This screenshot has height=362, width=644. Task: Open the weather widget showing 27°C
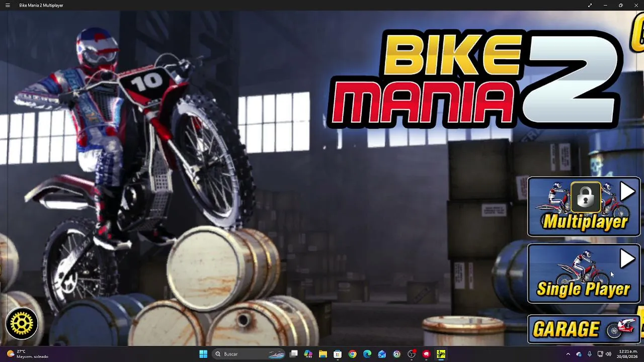coord(28,354)
